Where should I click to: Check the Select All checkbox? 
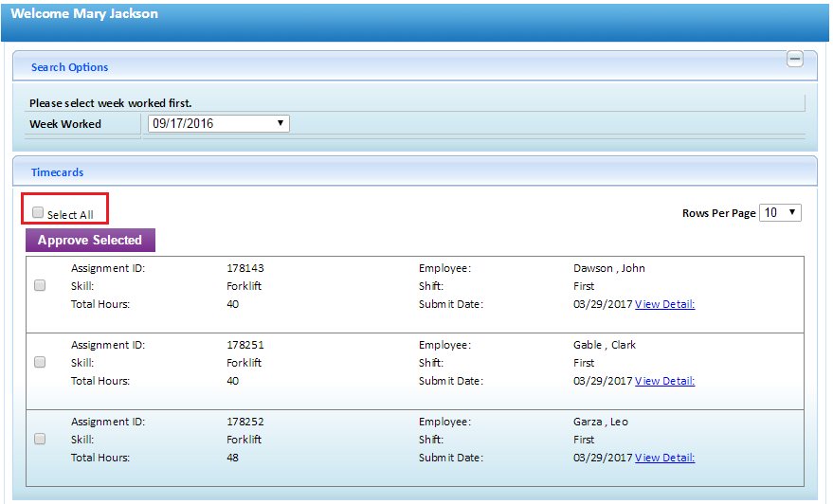point(38,212)
